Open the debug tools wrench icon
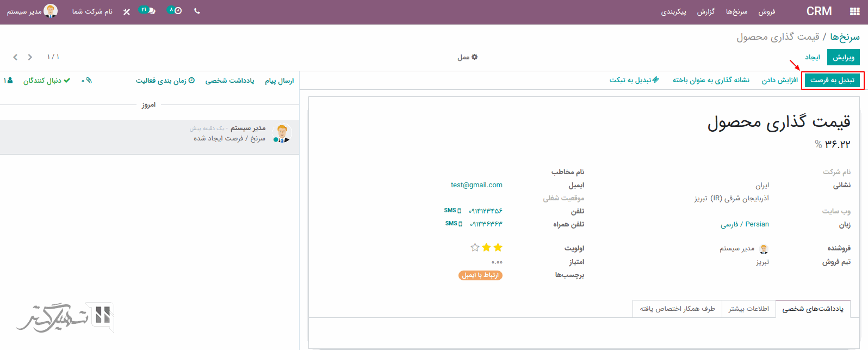Screen dimensions: 868x350 tap(127, 11)
